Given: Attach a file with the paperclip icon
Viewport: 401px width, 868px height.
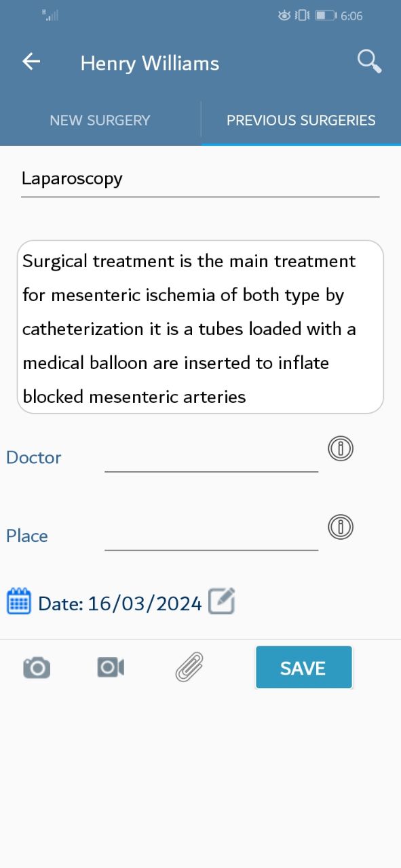Looking at the screenshot, I should 189,667.
